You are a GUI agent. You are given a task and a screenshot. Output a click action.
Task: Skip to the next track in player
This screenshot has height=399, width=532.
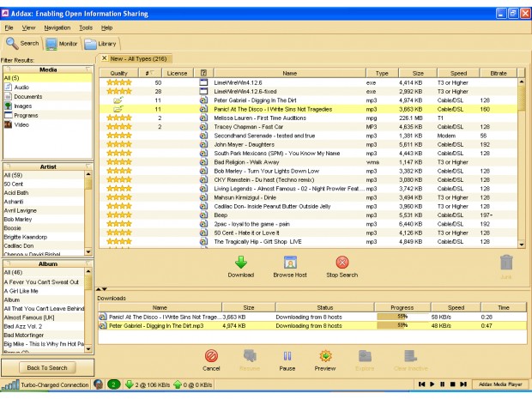463,384
